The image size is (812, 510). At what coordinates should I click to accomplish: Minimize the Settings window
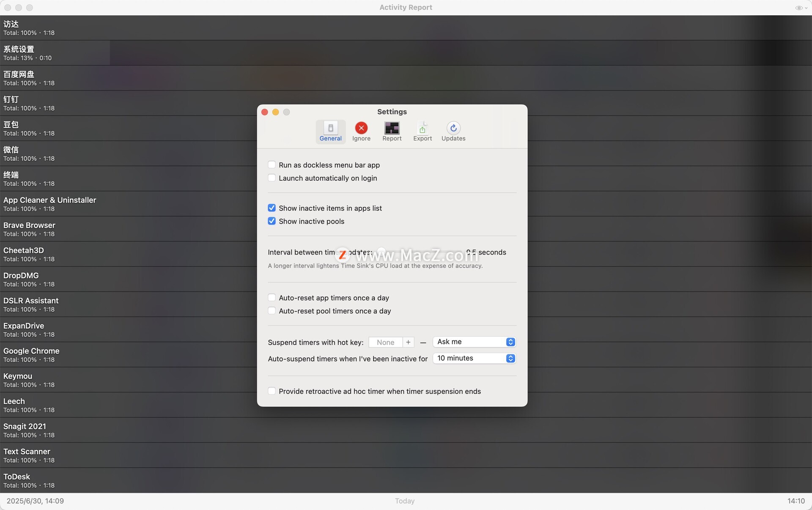276,112
